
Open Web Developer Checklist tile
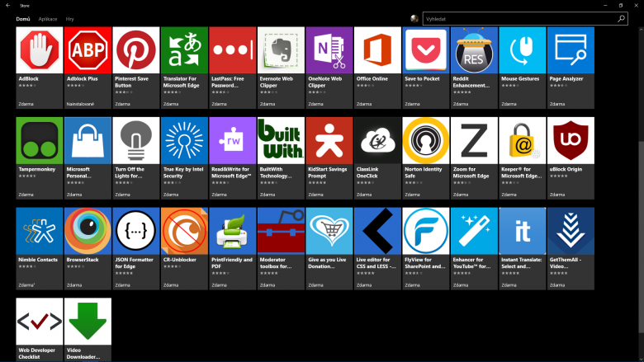point(40,330)
